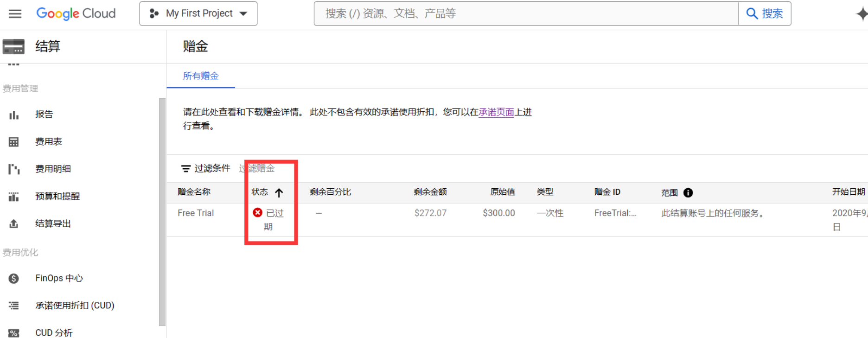Click the billing credit card icon
This screenshot has width=868, height=338.
[13, 46]
